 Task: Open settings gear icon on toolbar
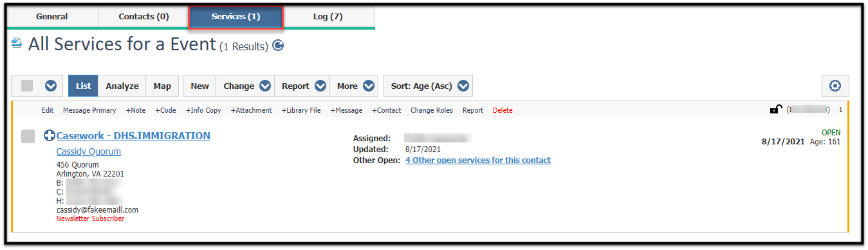[835, 86]
